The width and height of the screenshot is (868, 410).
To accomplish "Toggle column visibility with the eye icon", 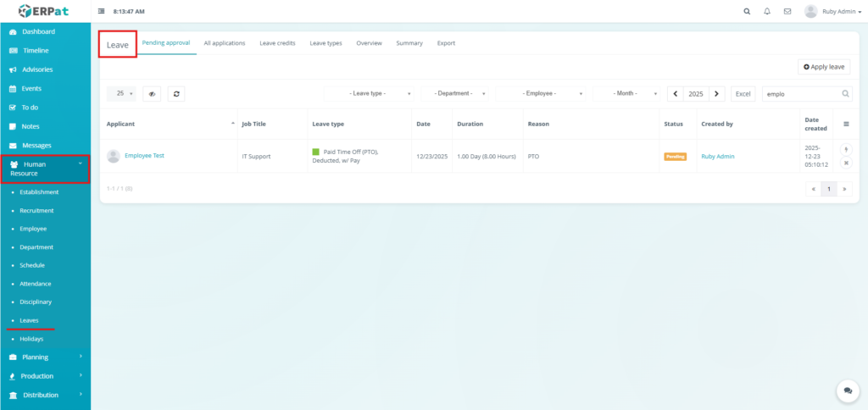I will pyautogui.click(x=152, y=94).
